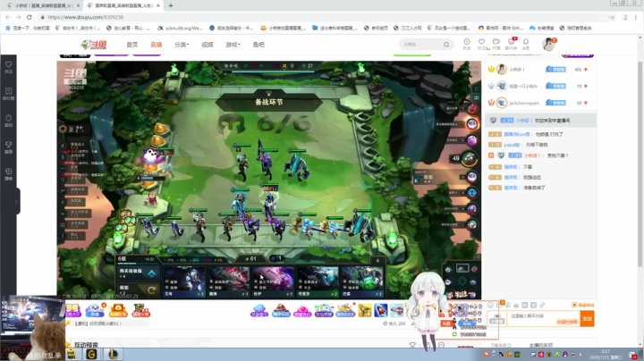Open League of Legends taskbar icon
Viewport: 644px width, 361px height.
[113, 354]
